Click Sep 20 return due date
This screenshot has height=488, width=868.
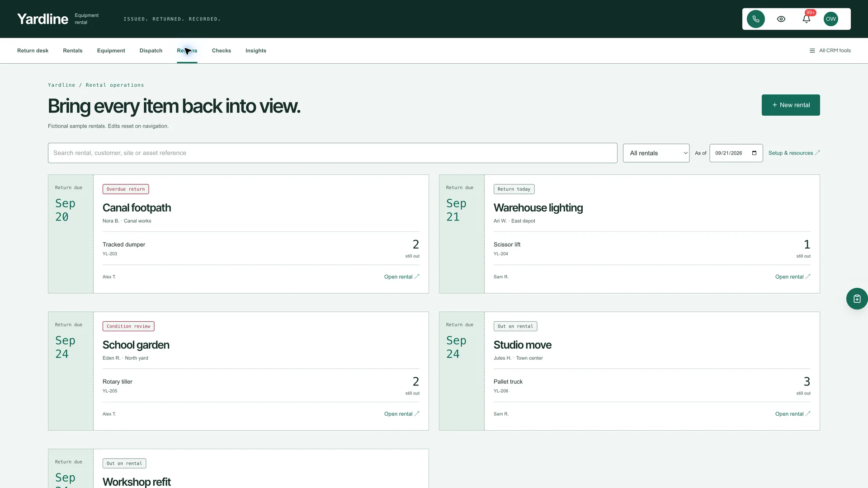(x=65, y=210)
